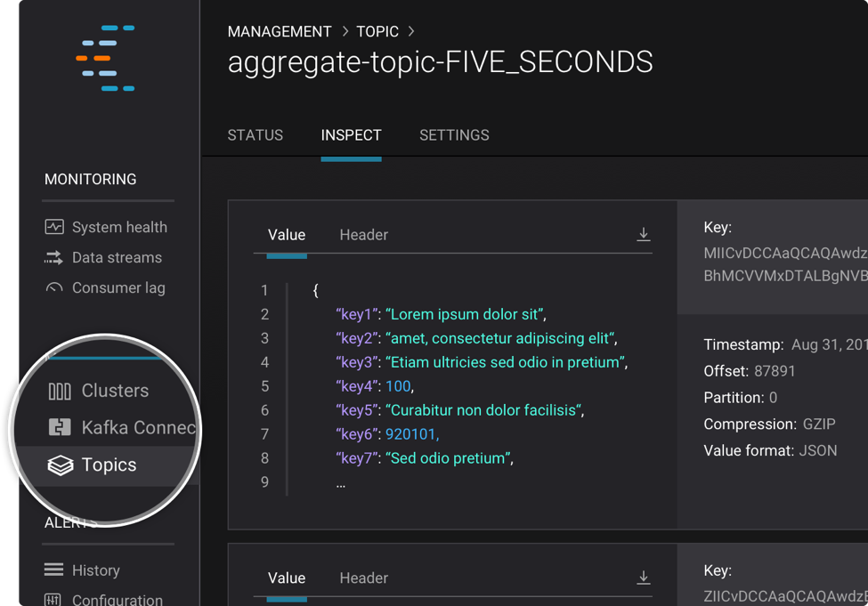
Task: Click the Kafka Connect puzzle icon
Action: pos(60,427)
